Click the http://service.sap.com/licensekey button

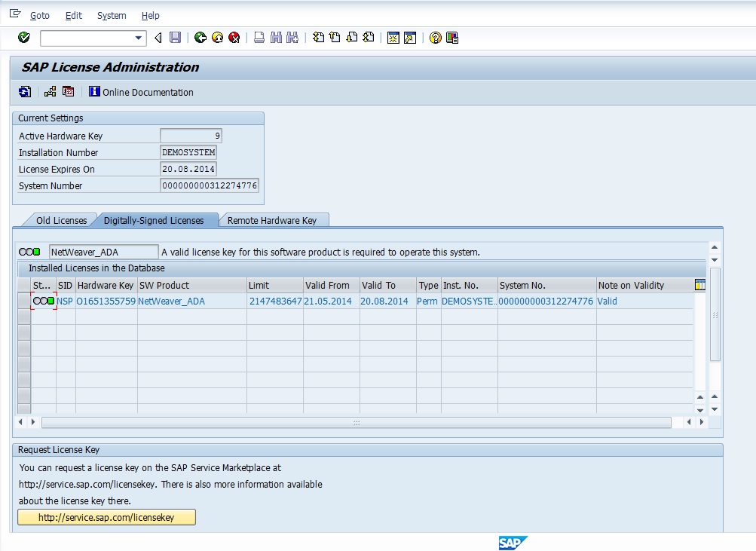106,517
